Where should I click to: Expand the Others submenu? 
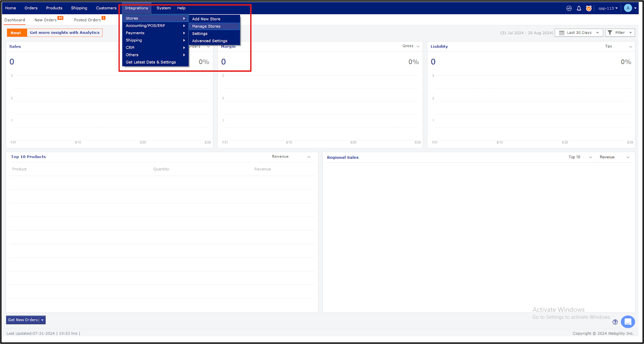point(155,55)
